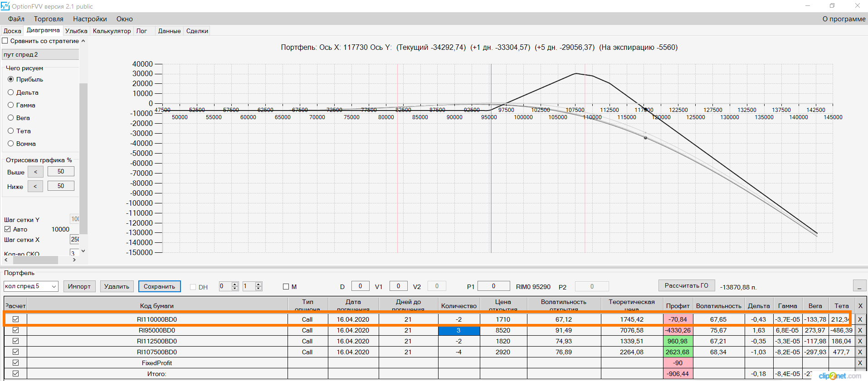This screenshot has height=381, width=868.
Task: Click the 'пут спред 2' strategy selector
Action: pos(41,54)
